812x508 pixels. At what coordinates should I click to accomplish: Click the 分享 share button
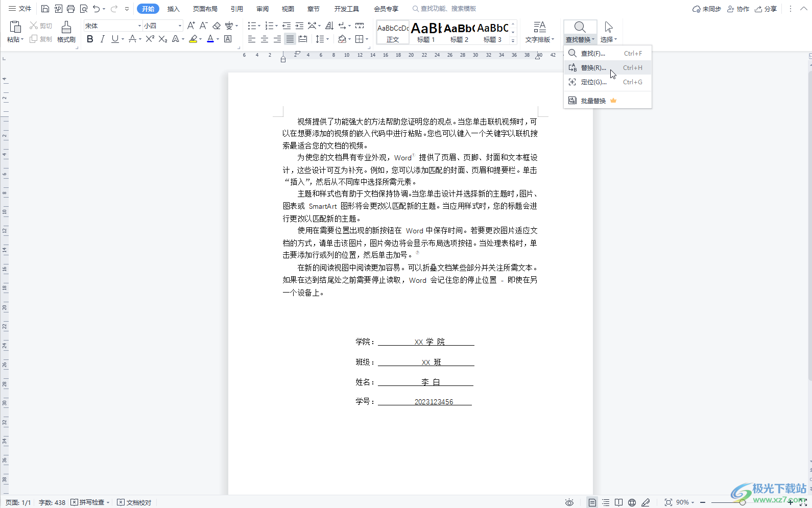click(766, 9)
